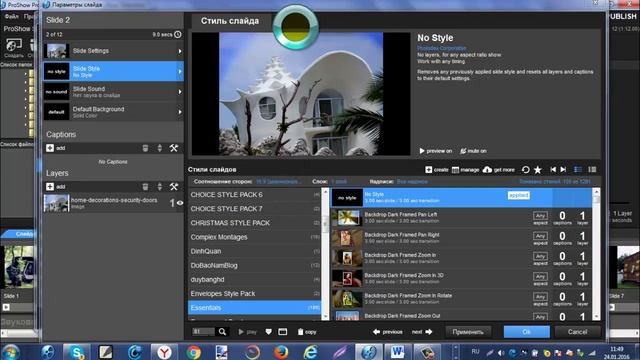Toggle preview on in style preview
This screenshot has width=640, height=360.
[436, 151]
